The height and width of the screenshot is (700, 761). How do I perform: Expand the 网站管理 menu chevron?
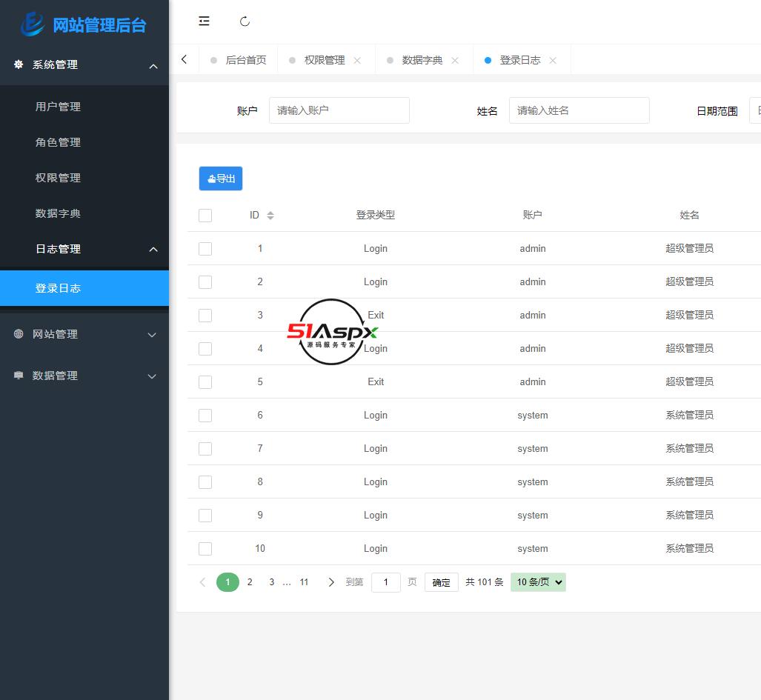pyautogui.click(x=152, y=335)
